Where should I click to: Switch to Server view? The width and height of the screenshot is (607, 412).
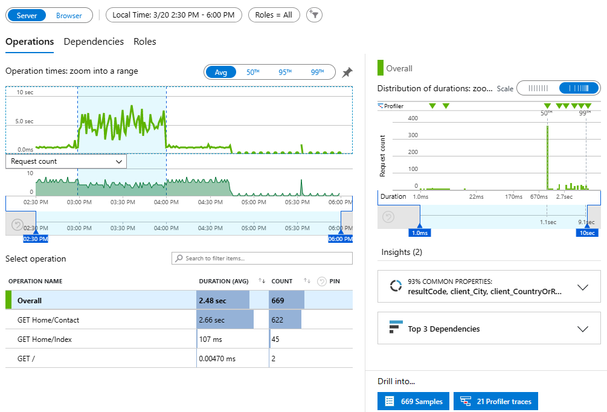pyautogui.click(x=26, y=15)
